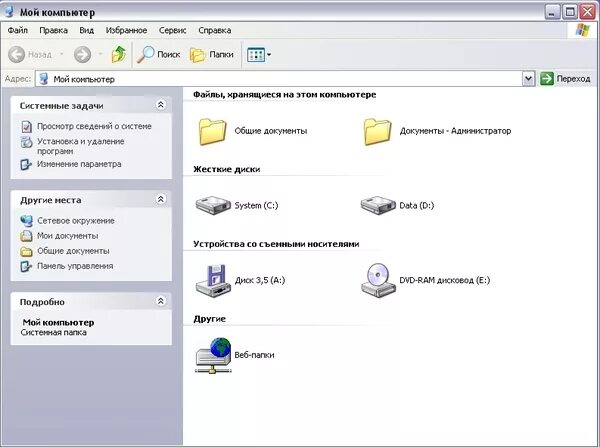Close the Мой компьютер window
600x447 pixels.
(x=588, y=12)
